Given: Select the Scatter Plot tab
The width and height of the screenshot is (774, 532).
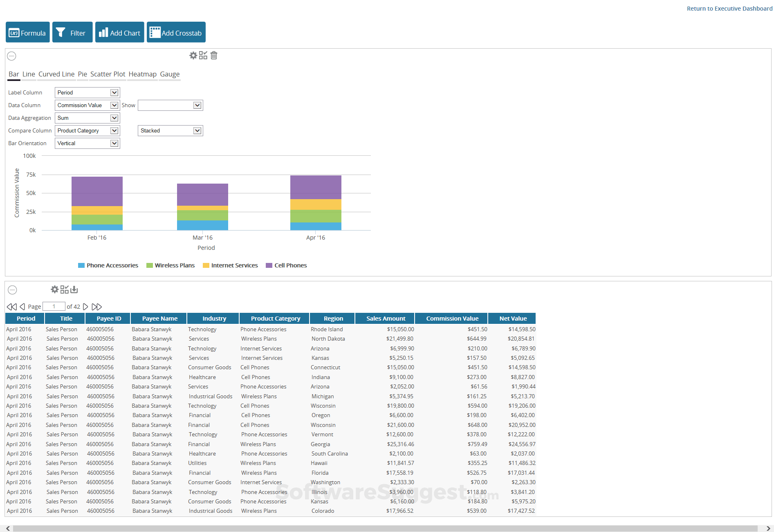Looking at the screenshot, I should coord(108,74).
